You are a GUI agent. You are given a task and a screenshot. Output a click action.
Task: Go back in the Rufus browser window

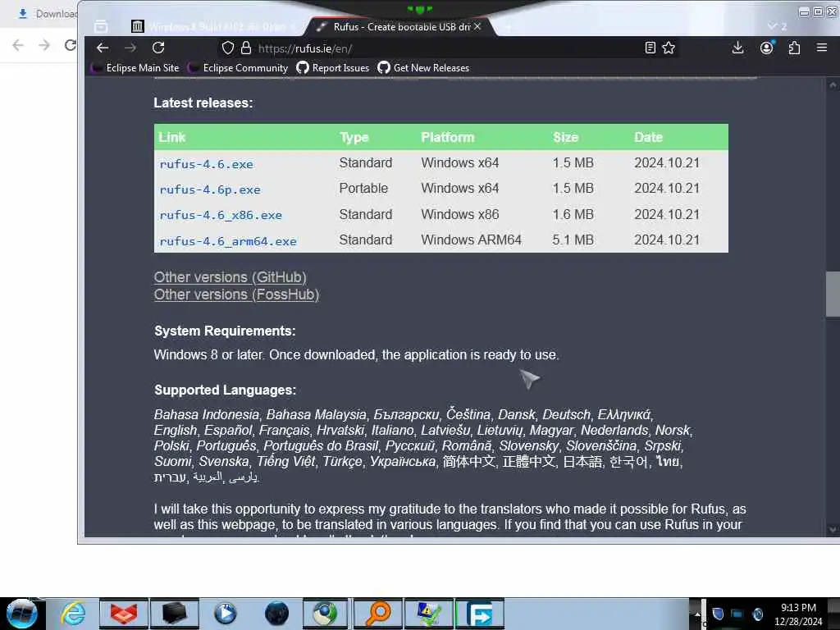point(103,48)
